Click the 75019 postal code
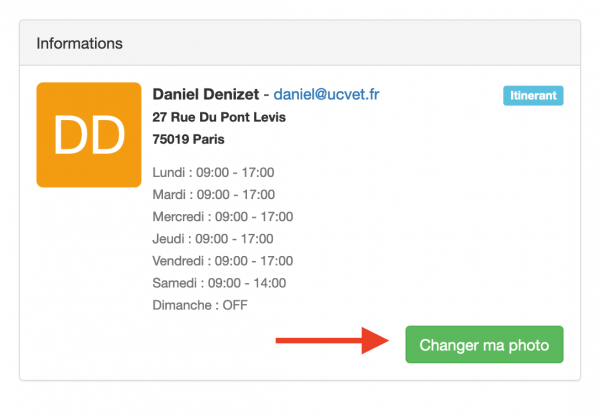 171,140
